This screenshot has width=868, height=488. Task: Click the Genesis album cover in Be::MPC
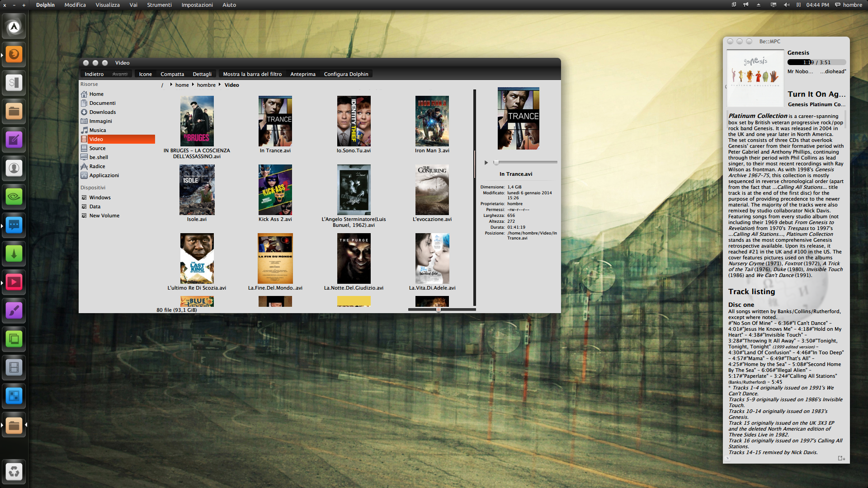[755, 78]
